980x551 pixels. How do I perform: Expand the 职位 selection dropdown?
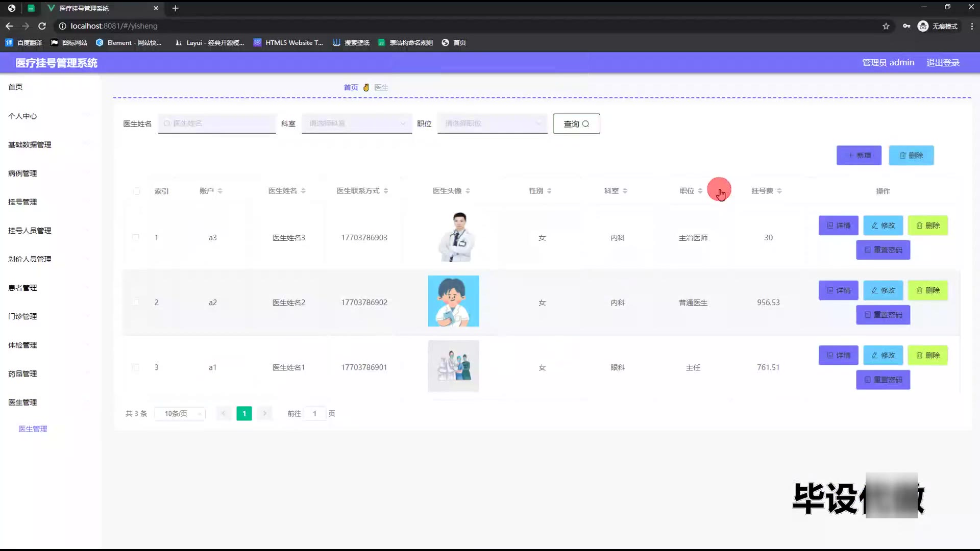click(x=492, y=123)
